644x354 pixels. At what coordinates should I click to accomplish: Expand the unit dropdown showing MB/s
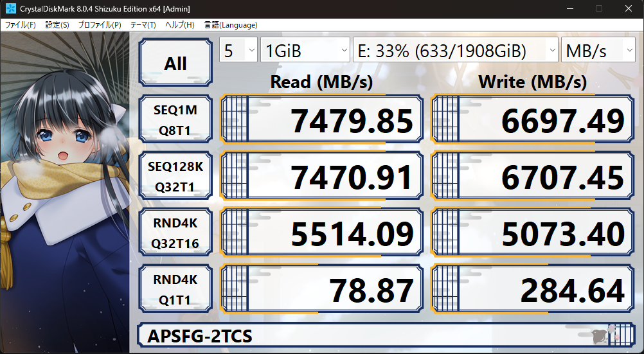tap(598, 50)
